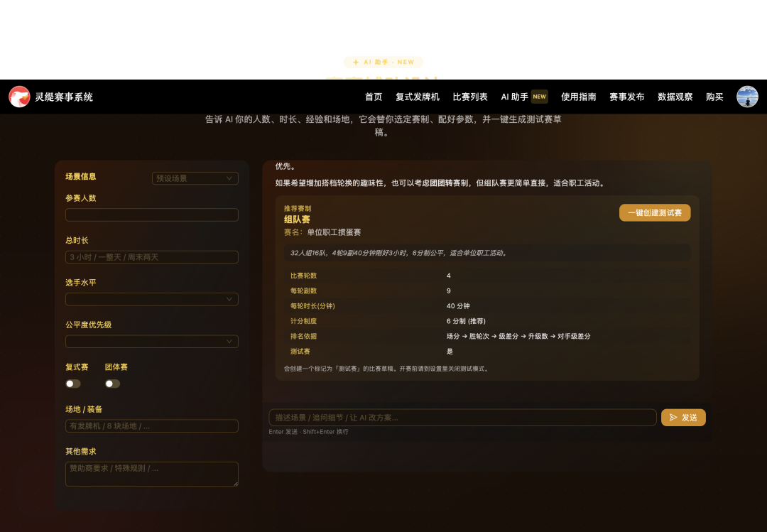Toggle the 团体赛 switch
This screenshot has width=767, height=532.
112,384
